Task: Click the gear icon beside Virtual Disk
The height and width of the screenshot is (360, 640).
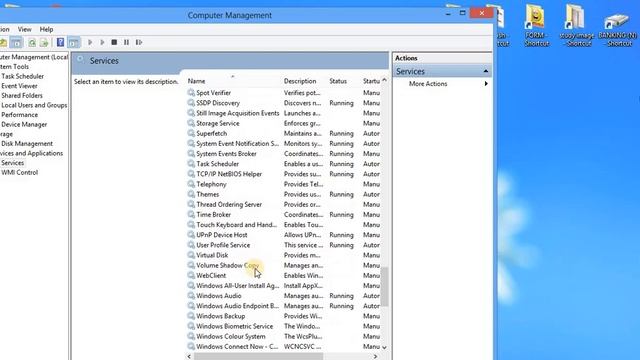Action: tap(191, 255)
